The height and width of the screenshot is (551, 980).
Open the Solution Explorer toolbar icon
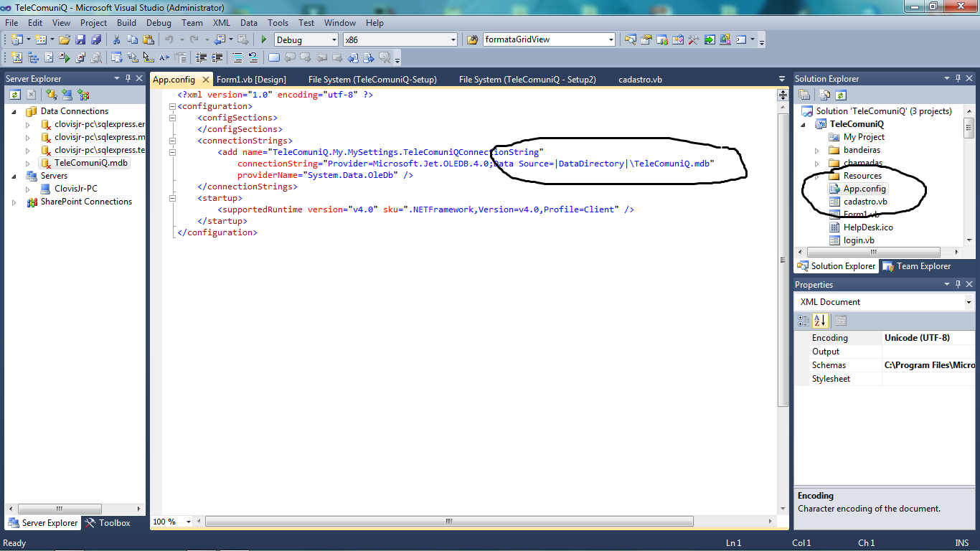pyautogui.click(x=631, y=39)
